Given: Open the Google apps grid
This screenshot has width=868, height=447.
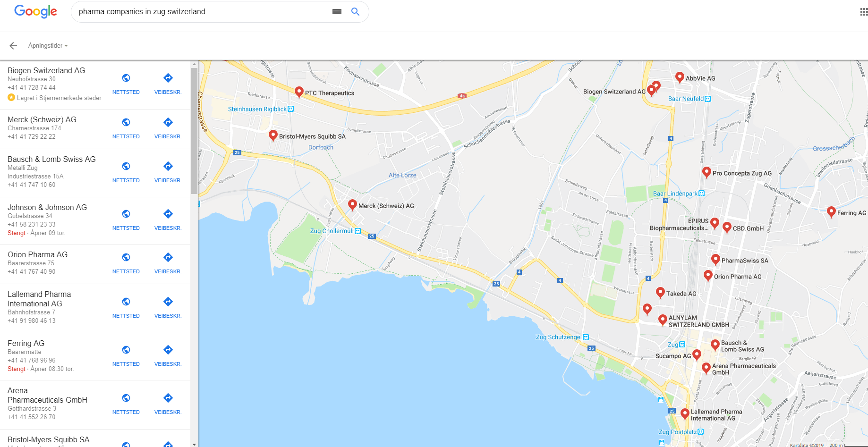Looking at the screenshot, I should 864,12.
